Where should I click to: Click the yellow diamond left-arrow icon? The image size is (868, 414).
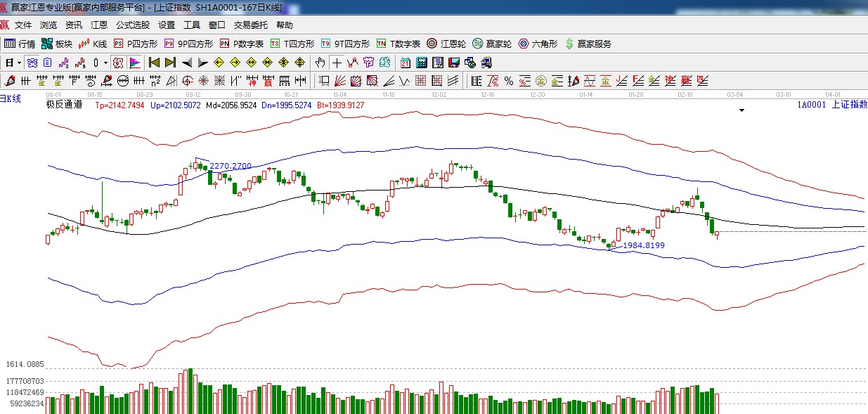219,63
